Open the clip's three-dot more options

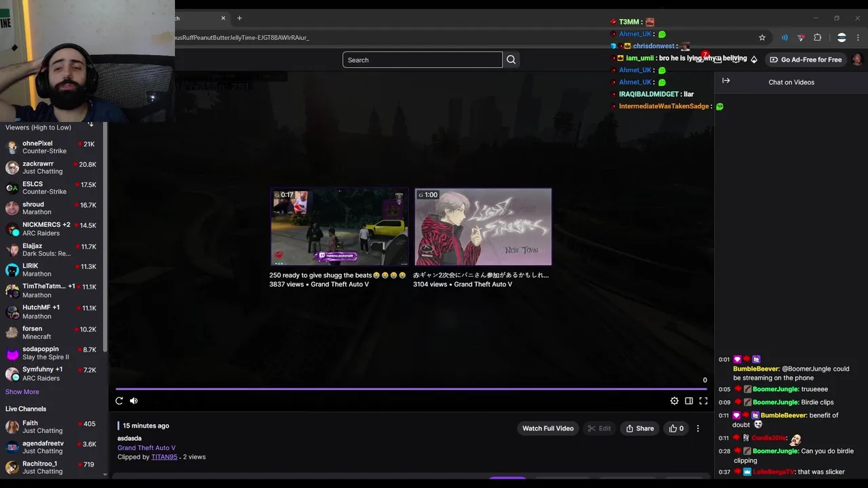pos(698,428)
